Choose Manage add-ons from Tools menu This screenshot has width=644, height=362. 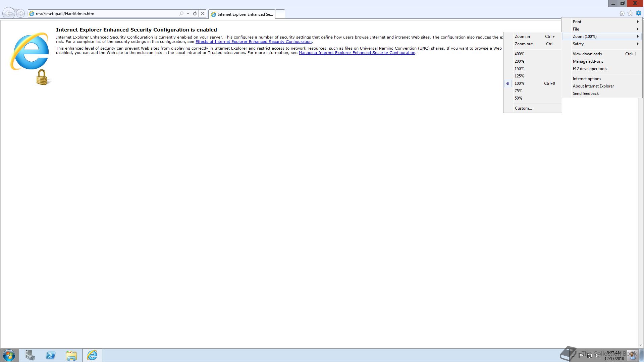pyautogui.click(x=602, y=61)
